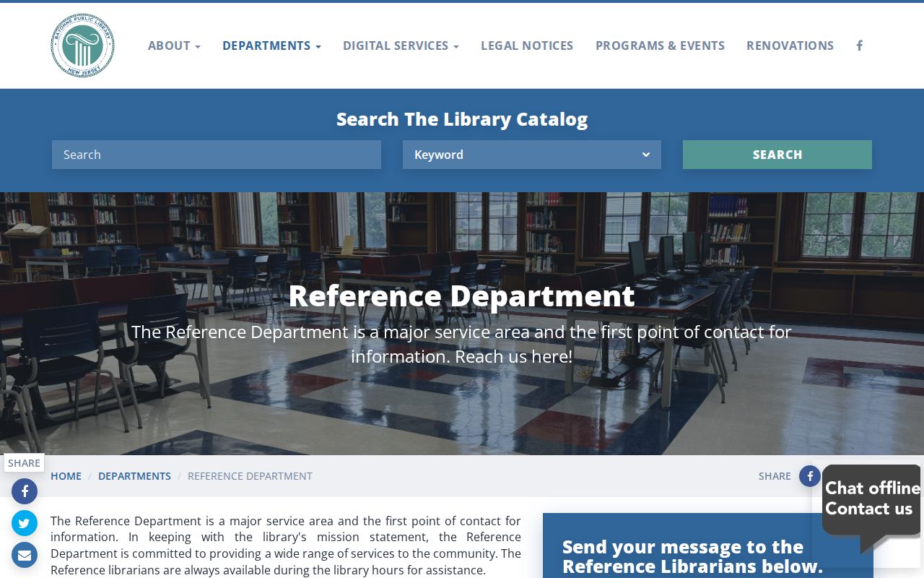Open the Chat offline Contact us widget

click(x=871, y=508)
